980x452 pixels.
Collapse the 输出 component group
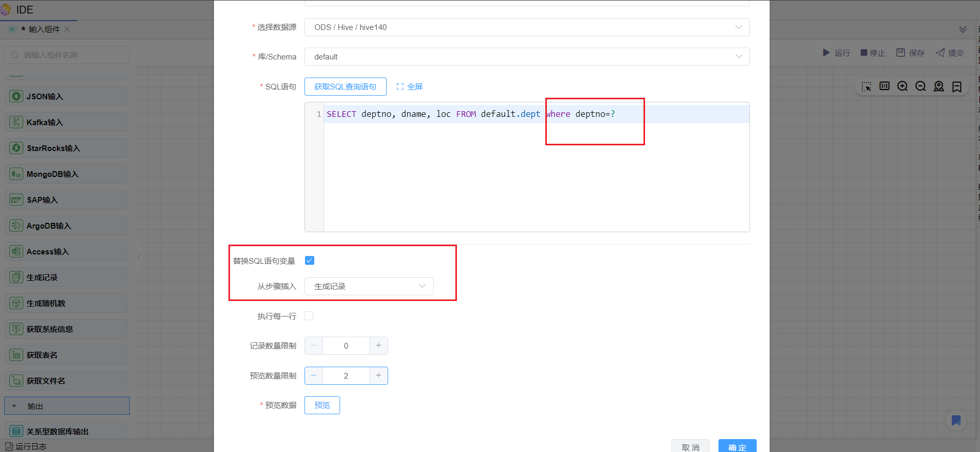click(67, 406)
